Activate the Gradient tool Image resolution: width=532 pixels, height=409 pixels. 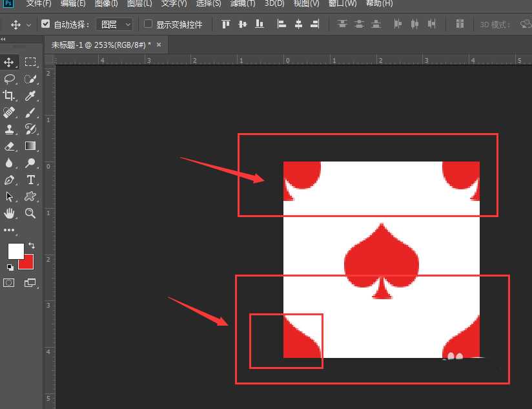30,146
